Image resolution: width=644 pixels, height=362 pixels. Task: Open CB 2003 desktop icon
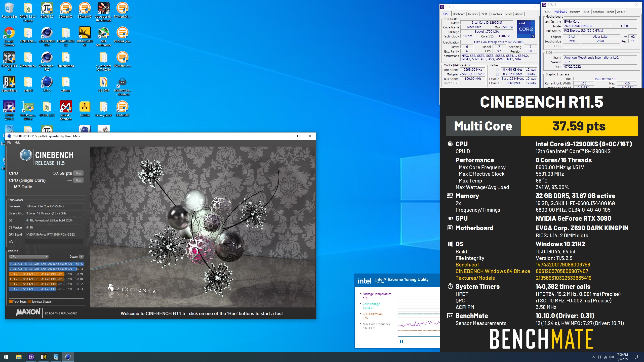[x=104, y=84]
